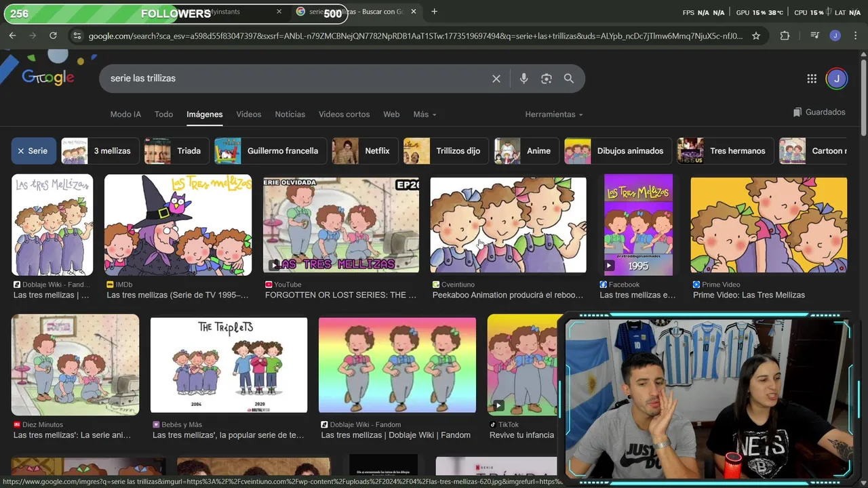The width and height of the screenshot is (868, 488).
Task: Open Guardados saved items link
Action: point(819,113)
